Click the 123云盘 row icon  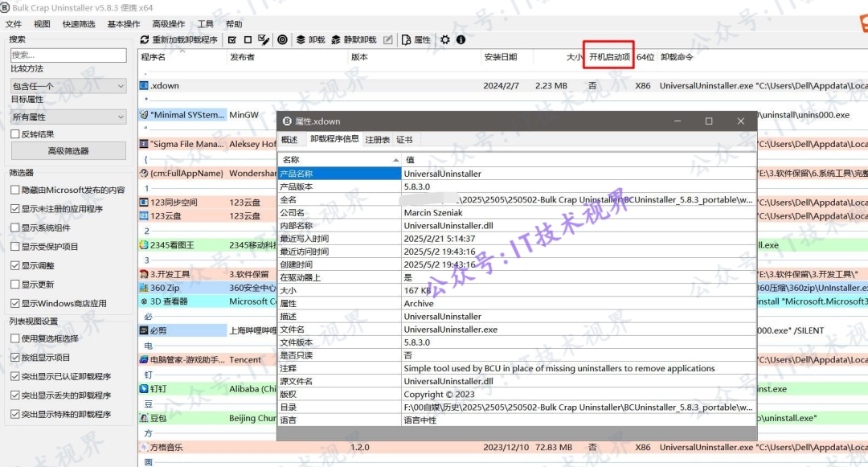pos(144,215)
